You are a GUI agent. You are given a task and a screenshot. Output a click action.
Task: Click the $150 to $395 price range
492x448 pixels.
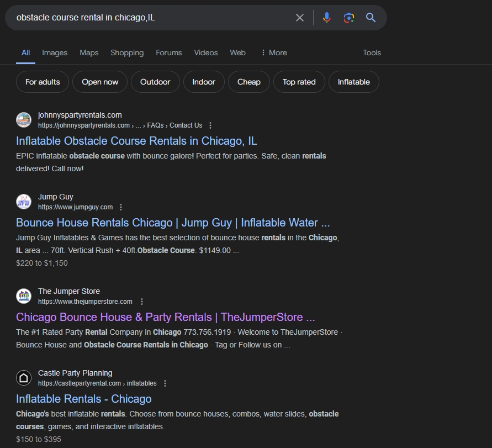point(39,439)
